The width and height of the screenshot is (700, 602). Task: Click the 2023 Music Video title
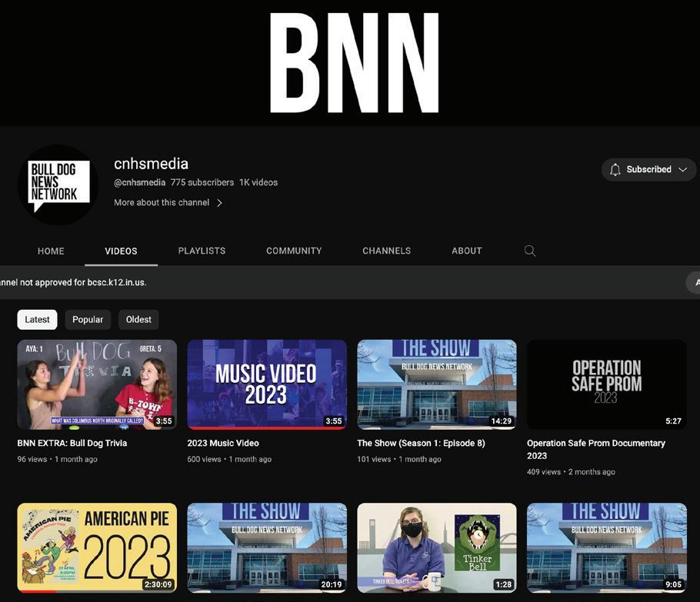(223, 443)
